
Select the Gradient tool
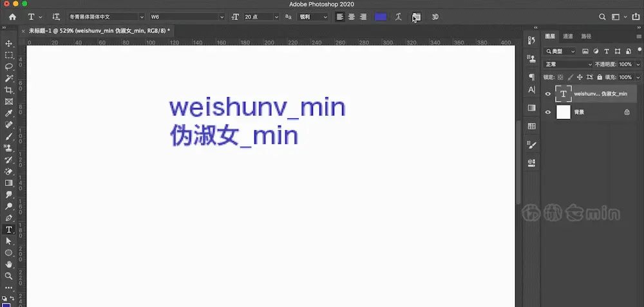click(x=8, y=183)
